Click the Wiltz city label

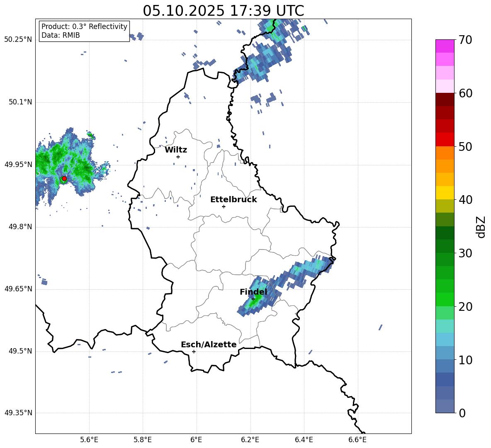(x=176, y=150)
